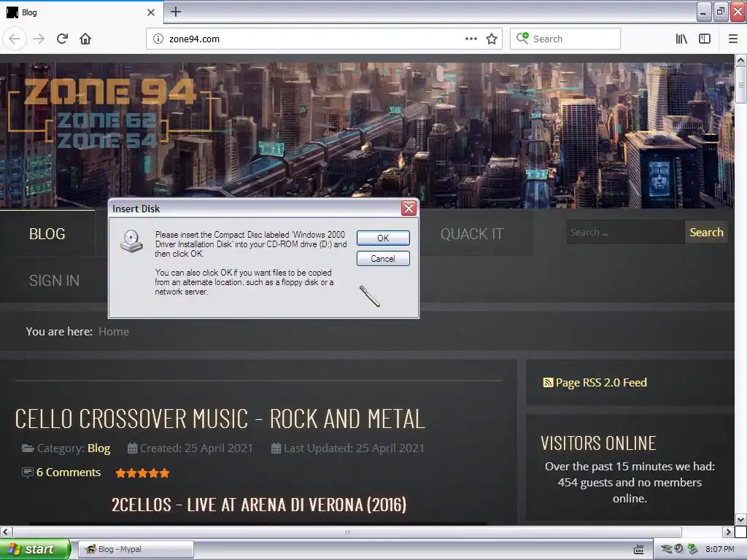Click the horizontal scrollbar right arrow
The image size is (747, 560).
(x=727, y=532)
